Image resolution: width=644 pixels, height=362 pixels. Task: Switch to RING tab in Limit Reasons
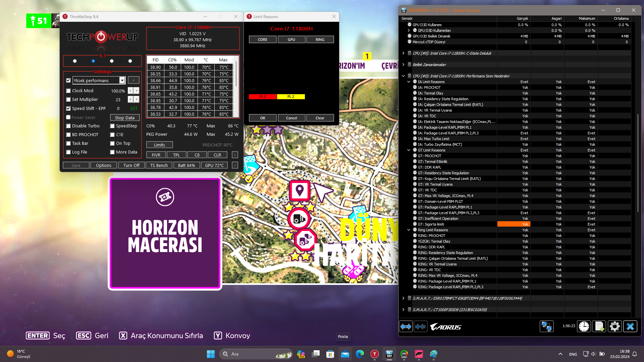tap(320, 40)
